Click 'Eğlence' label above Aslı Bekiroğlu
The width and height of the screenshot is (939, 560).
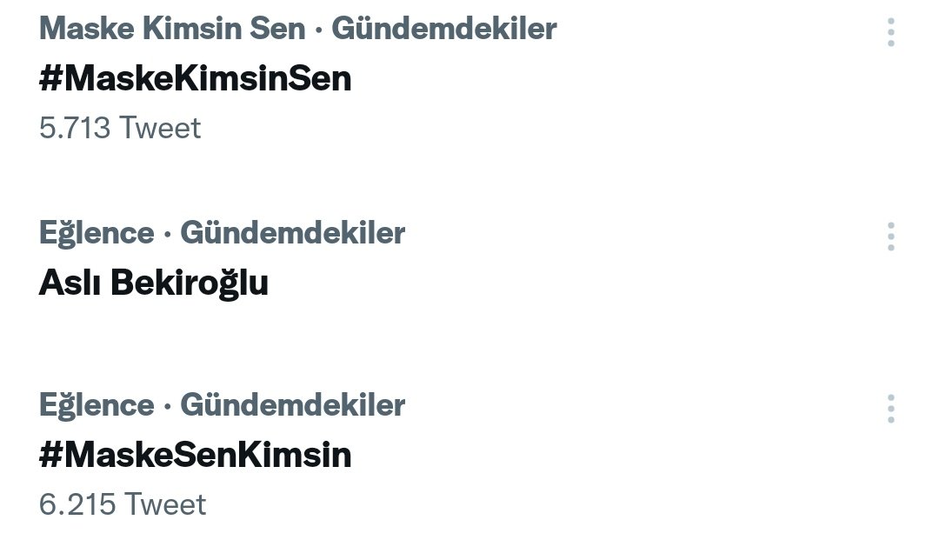click(96, 233)
